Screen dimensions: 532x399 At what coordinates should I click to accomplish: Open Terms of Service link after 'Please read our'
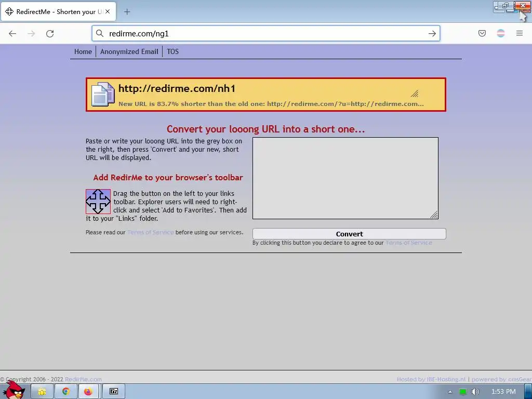151,232
